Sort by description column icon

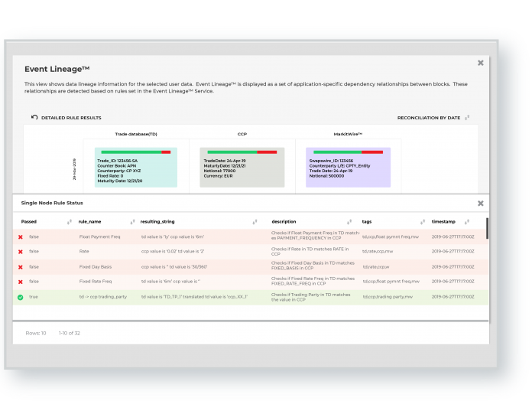coord(349,222)
